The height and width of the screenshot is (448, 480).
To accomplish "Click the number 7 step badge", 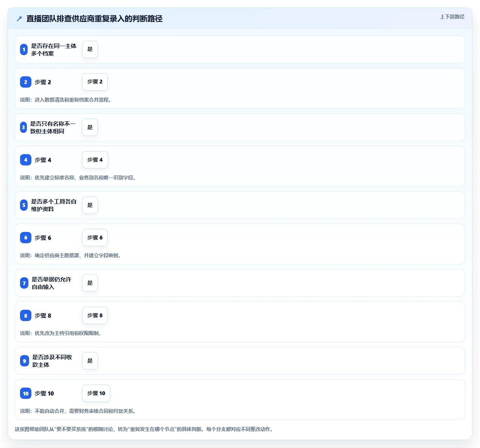I will (x=24, y=283).
